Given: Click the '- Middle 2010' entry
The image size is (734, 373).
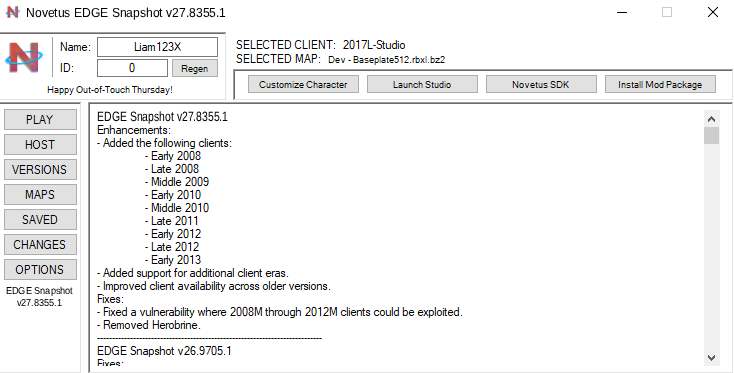Looking at the screenshot, I should (x=177, y=208).
